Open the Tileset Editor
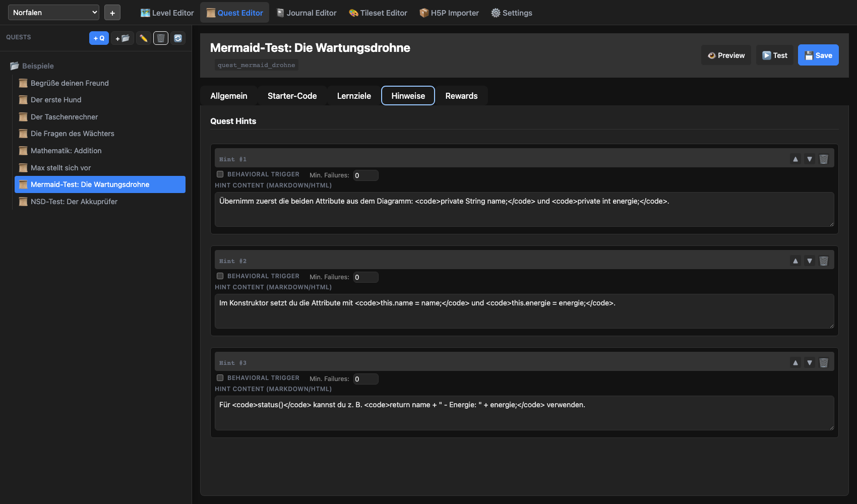Image resolution: width=857 pixels, height=504 pixels. pyautogui.click(x=377, y=13)
